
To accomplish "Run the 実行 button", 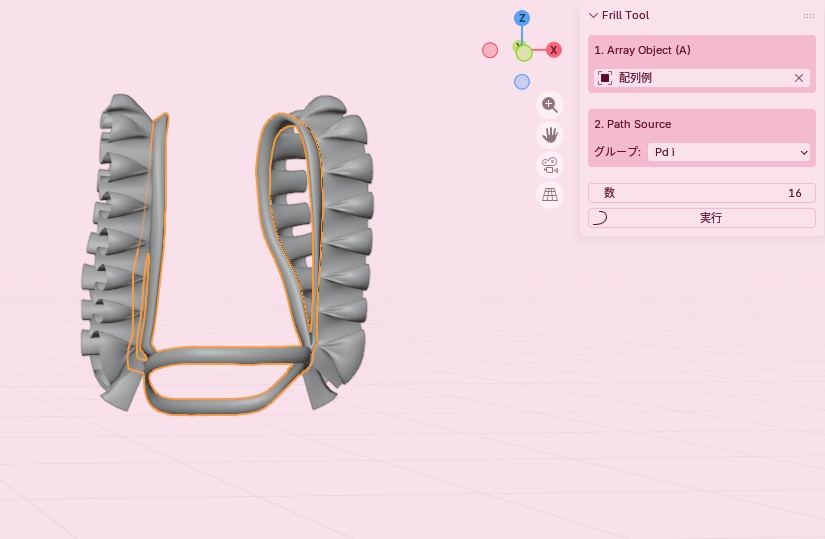I will click(x=702, y=218).
